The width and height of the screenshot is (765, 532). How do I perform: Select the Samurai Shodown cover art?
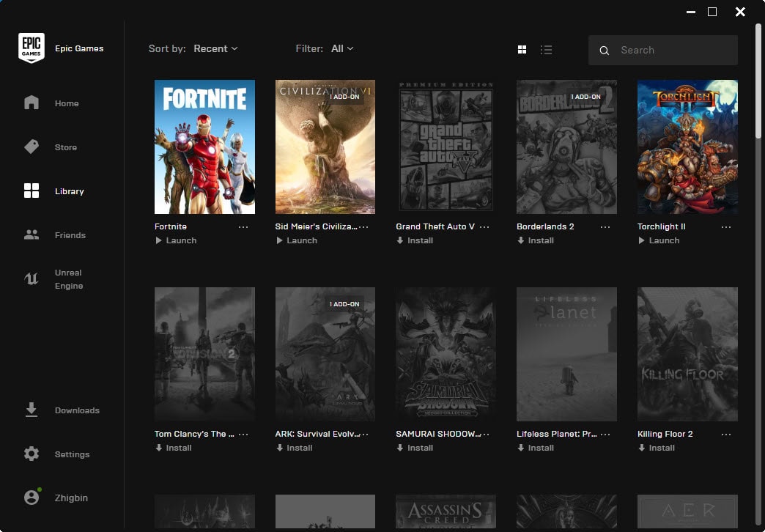pyautogui.click(x=446, y=355)
